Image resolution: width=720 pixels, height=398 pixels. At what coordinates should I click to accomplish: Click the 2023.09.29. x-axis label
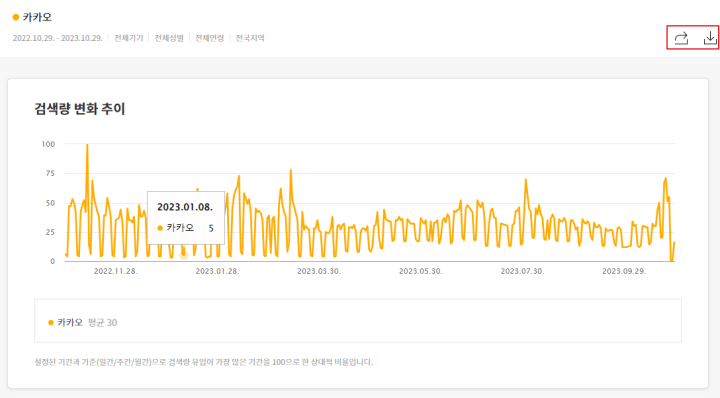[624, 271]
